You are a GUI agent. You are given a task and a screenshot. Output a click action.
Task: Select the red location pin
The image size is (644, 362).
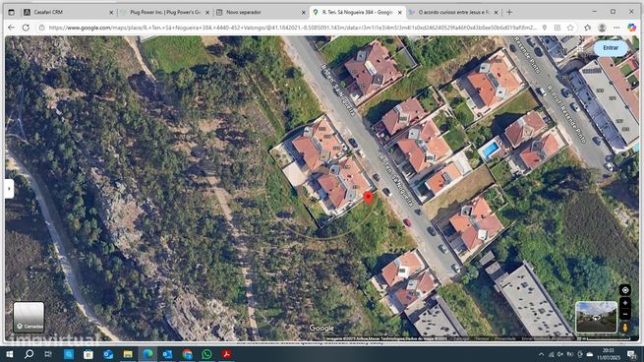click(369, 197)
